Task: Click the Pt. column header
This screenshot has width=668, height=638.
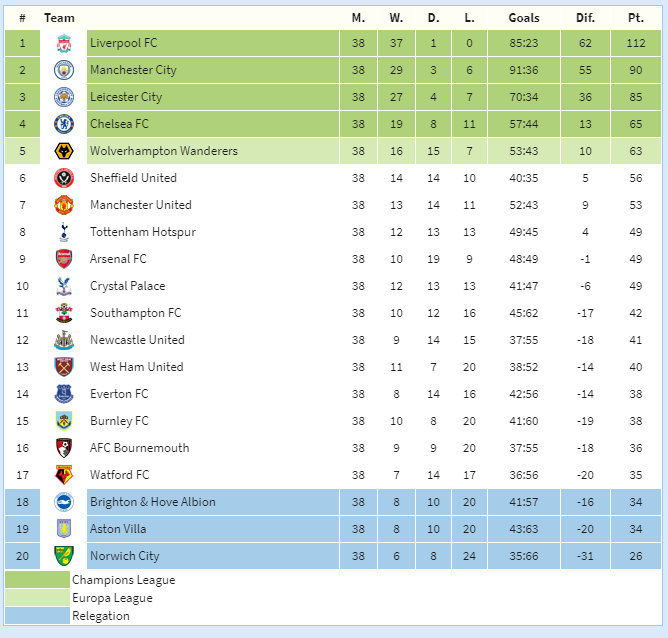Action: pyautogui.click(x=636, y=18)
